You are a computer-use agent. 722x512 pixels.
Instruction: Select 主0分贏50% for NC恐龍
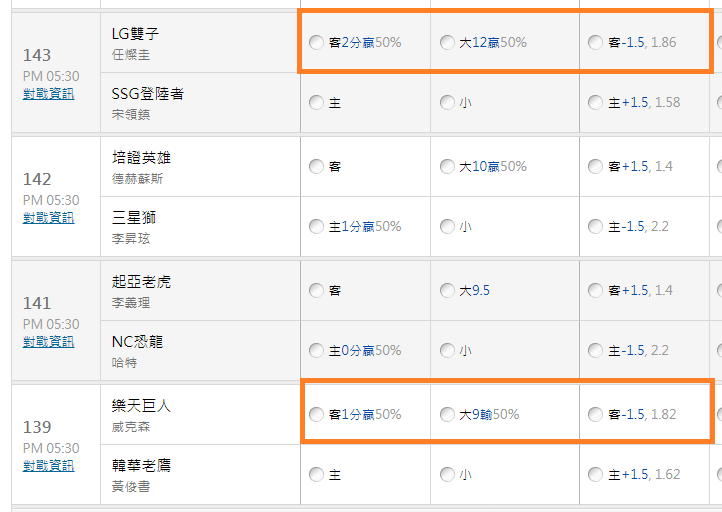click(x=316, y=350)
